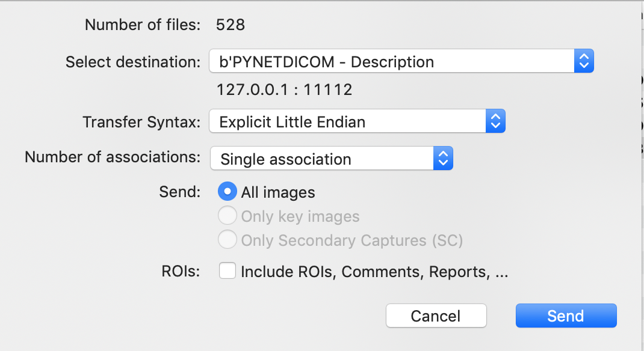Click the "Only key images" radio button

pos(228,215)
